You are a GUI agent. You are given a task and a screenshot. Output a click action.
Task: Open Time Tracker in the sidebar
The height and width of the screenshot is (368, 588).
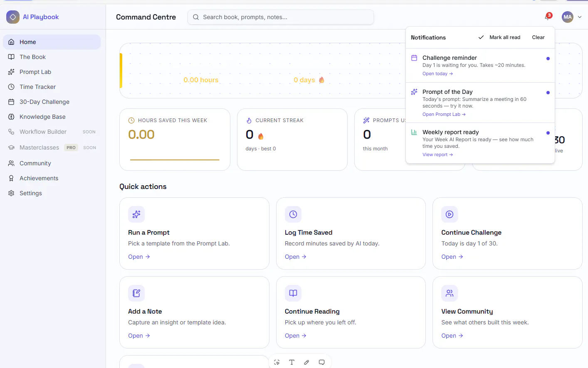[52, 87]
